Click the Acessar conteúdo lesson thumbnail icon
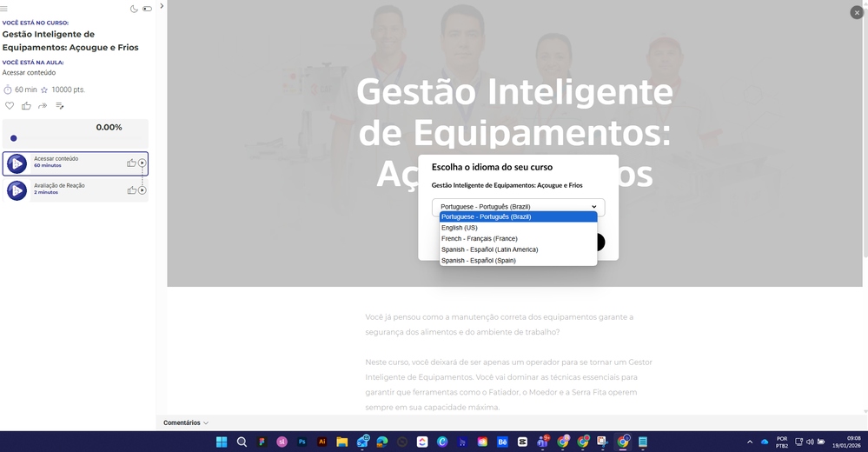This screenshot has width=868, height=452. (17, 164)
